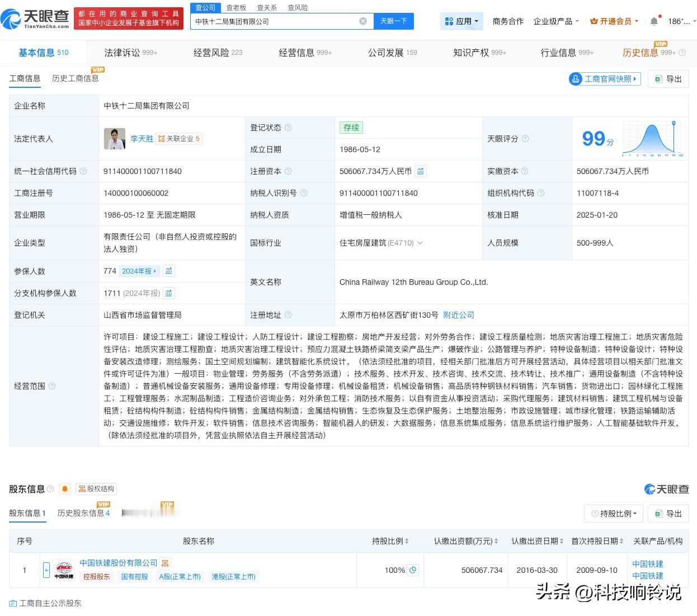Click help icon next to 经营范围
Image resolution: width=697 pixels, height=616 pixels.
(52, 386)
